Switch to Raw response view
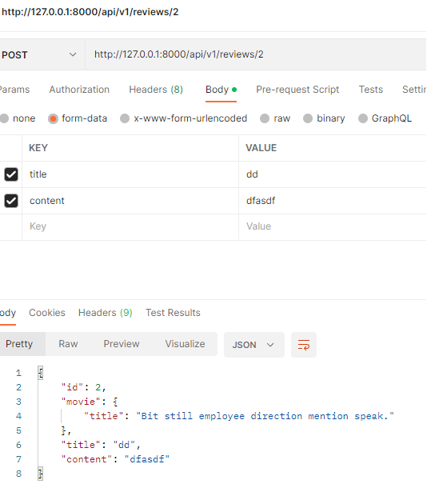The width and height of the screenshot is (427, 504). pos(68,344)
